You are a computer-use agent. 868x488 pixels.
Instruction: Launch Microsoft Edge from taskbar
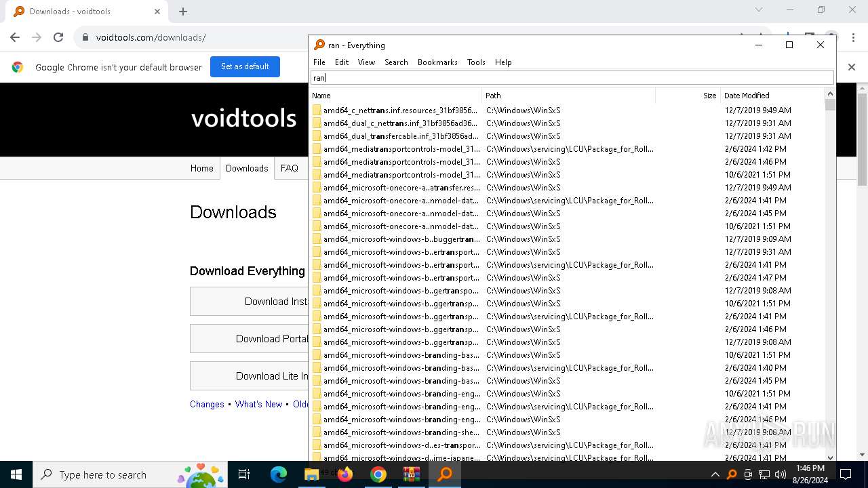point(278,474)
